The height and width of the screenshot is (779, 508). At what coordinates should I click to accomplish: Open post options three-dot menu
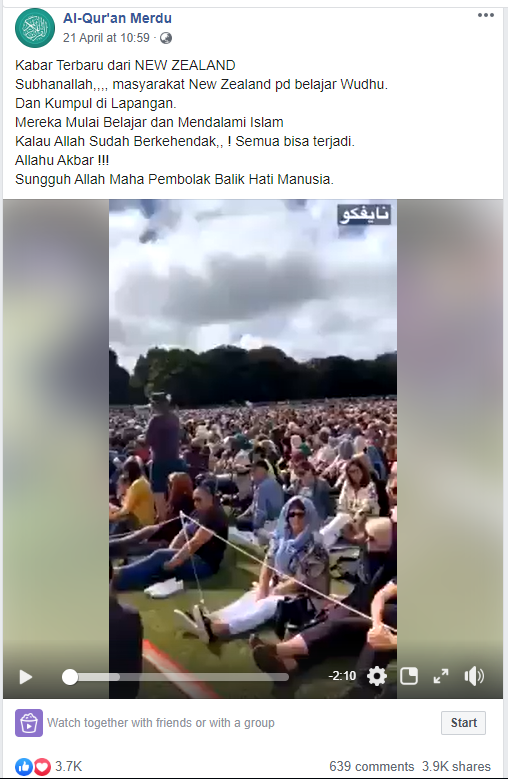point(486,15)
